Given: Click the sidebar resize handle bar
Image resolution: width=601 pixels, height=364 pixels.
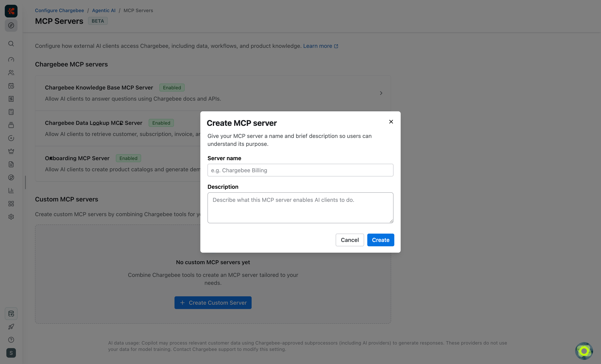Looking at the screenshot, I should (x=25, y=182).
